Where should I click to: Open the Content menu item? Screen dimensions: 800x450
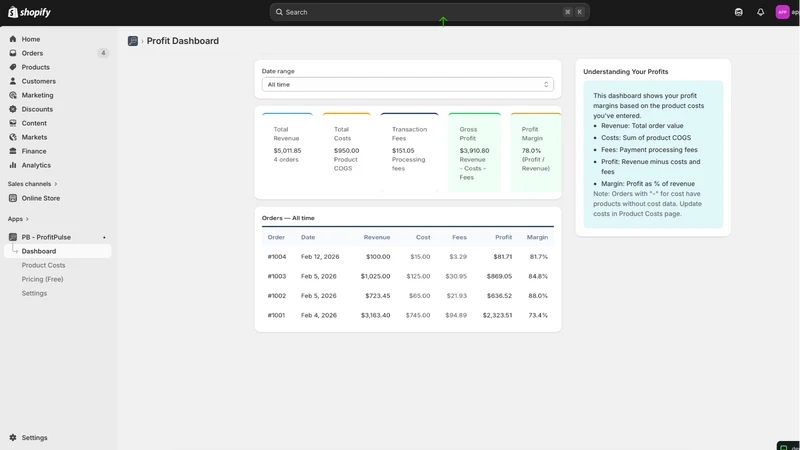(34, 123)
